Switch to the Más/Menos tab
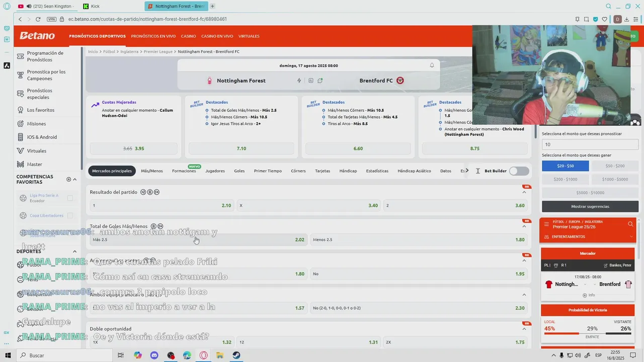 tap(152, 171)
